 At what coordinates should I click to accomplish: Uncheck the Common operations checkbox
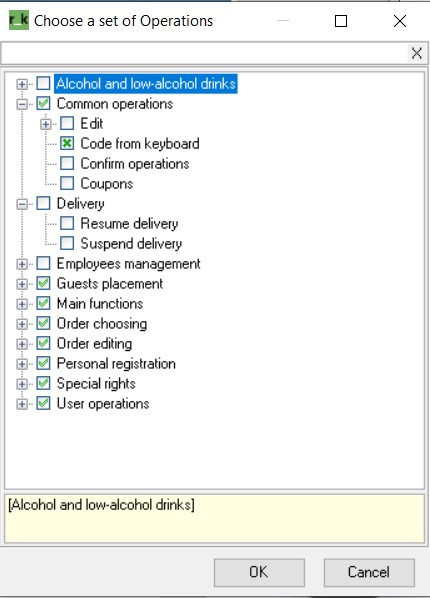pyautogui.click(x=43, y=103)
